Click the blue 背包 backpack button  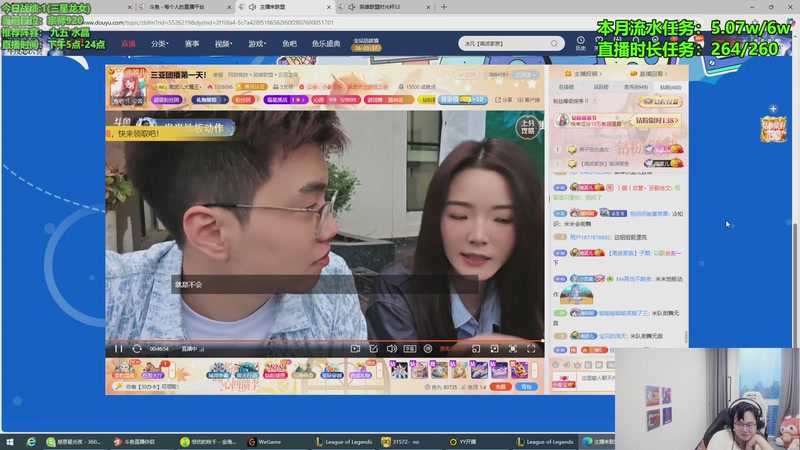pos(526,387)
